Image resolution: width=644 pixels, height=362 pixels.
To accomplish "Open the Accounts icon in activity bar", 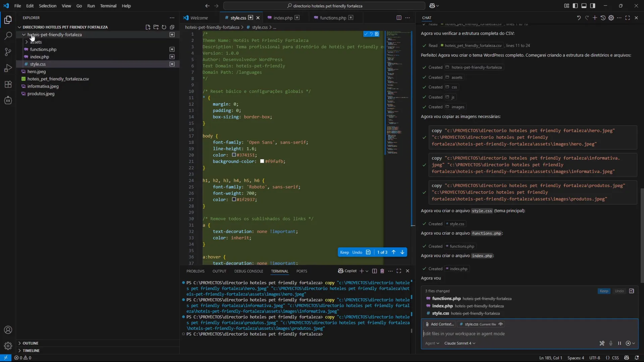I will pos(8,330).
